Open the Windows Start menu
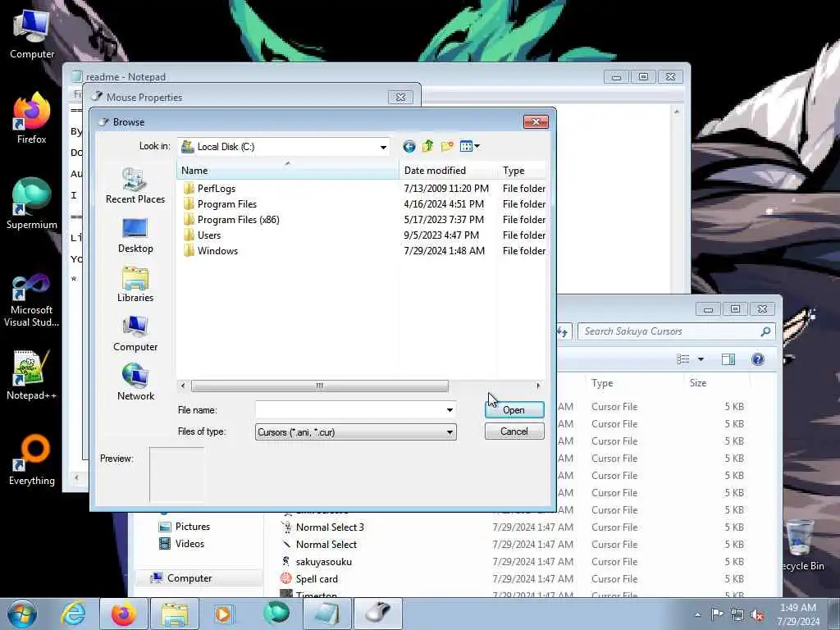 (22, 614)
